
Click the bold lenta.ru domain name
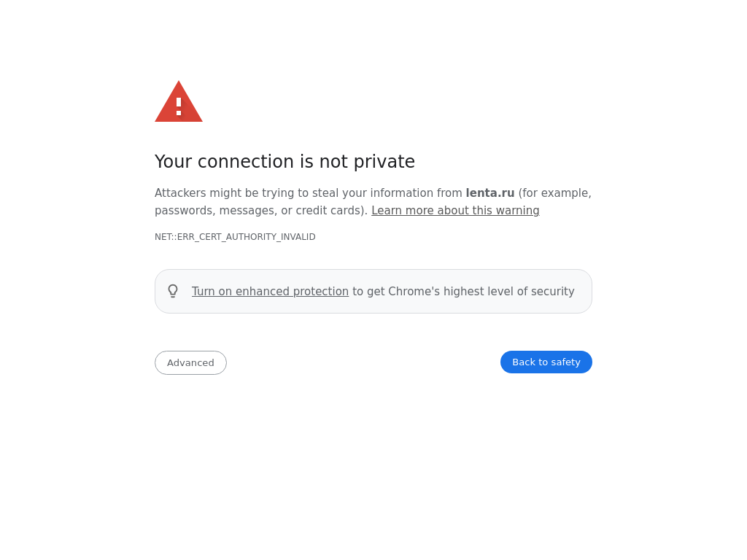(x=489, y=193)
